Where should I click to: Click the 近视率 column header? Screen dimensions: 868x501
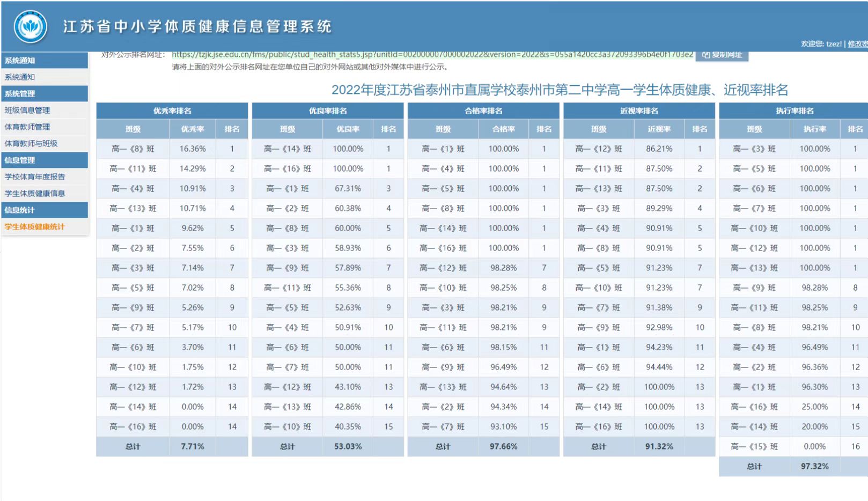point(659,129)
